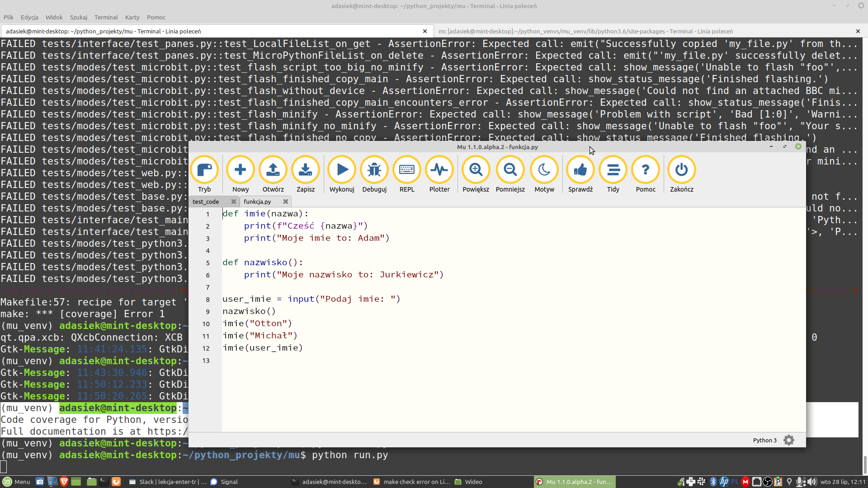Switch to the test_code tab
Viewport: 868px width, 488px height.
click(x=206, y=202)
